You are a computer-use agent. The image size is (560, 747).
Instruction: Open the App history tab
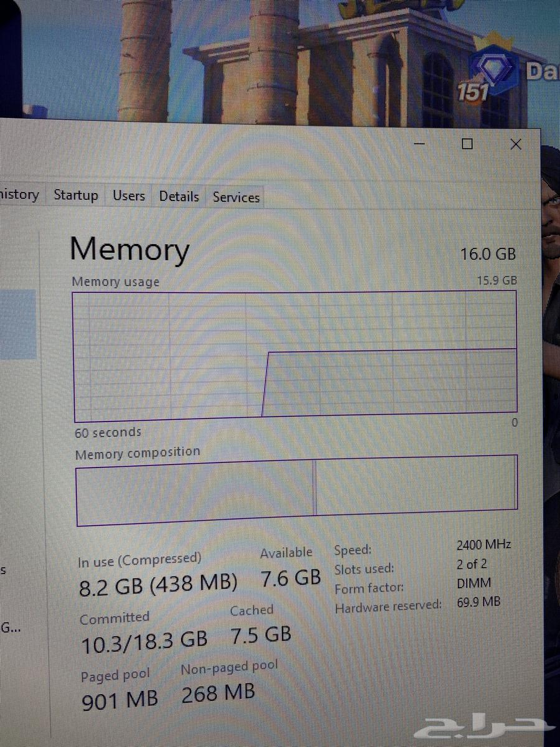(19, 195)
